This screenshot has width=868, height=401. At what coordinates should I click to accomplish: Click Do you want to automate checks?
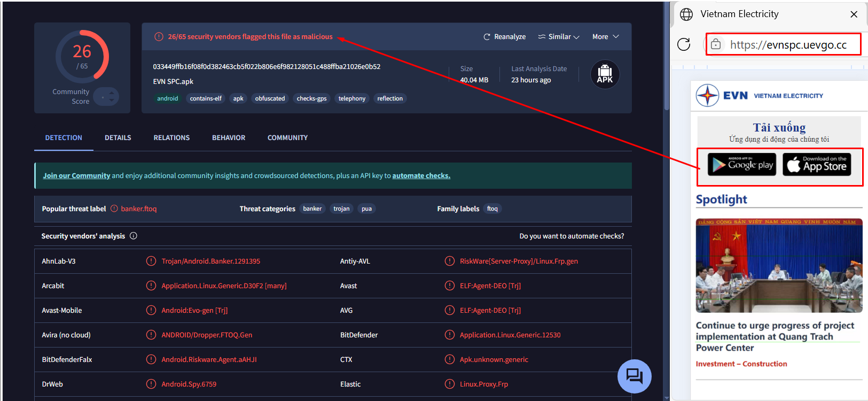click(x=572, y=236)
